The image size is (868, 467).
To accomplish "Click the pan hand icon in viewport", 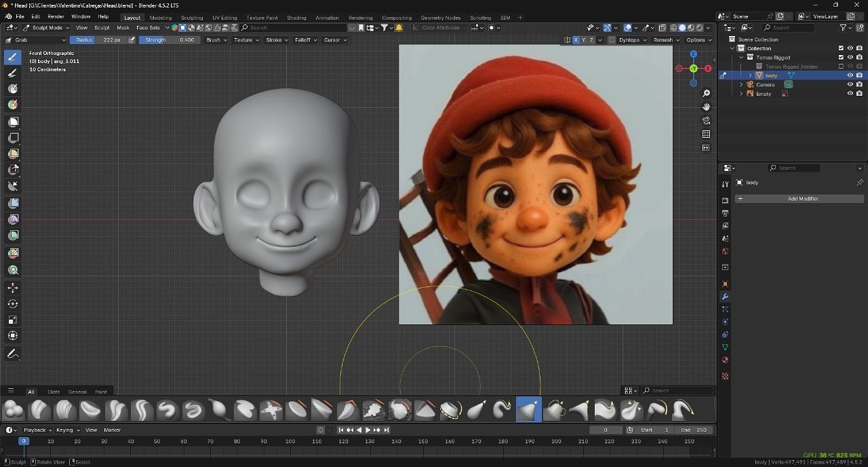I will tap(706, 107).
